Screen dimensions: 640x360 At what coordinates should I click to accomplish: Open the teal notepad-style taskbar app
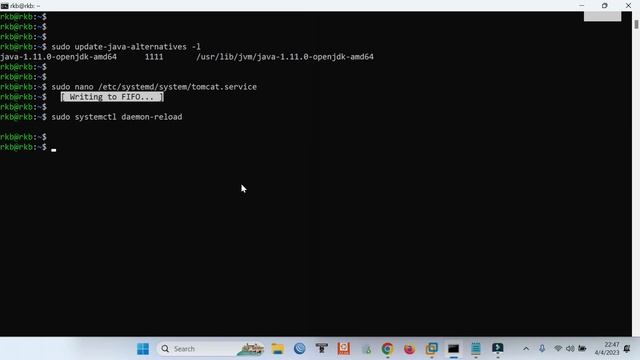pos(476,349)
